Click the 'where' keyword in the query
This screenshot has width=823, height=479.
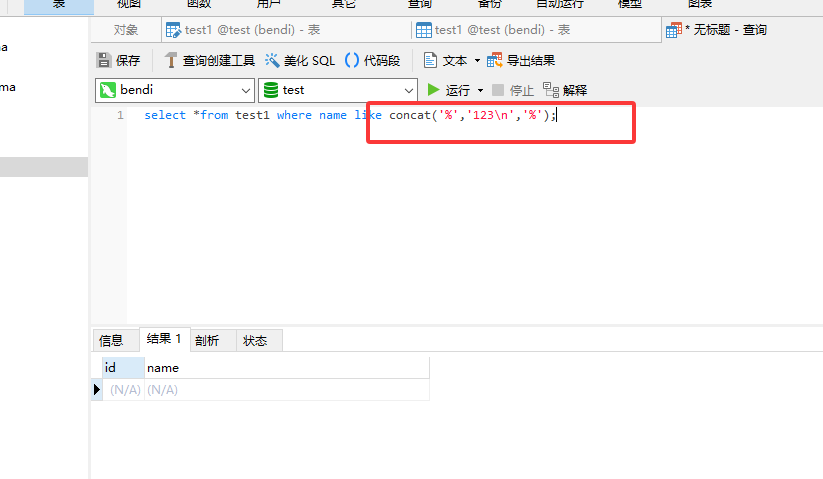click(x=294, y=115)
